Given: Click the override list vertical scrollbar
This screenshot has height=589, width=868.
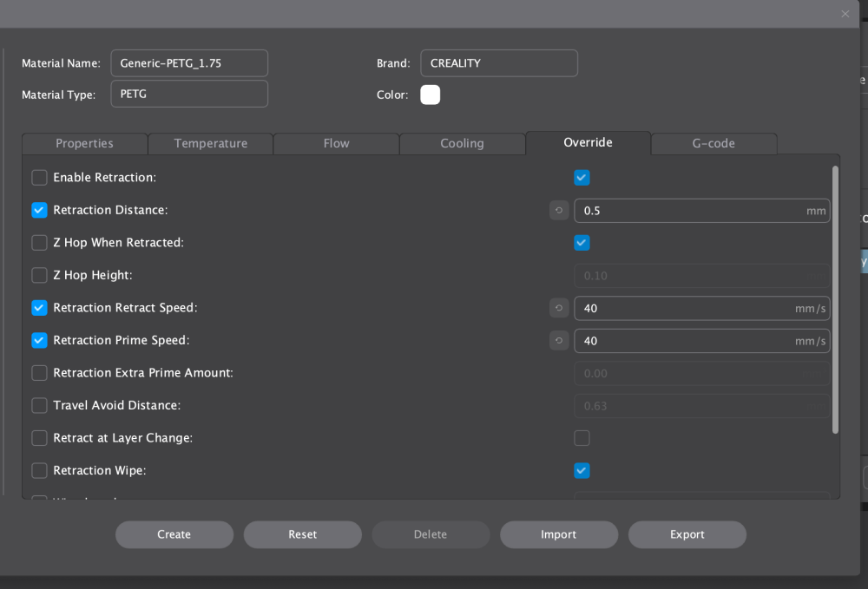Looking at the screenshot, I should coord(835,299).
